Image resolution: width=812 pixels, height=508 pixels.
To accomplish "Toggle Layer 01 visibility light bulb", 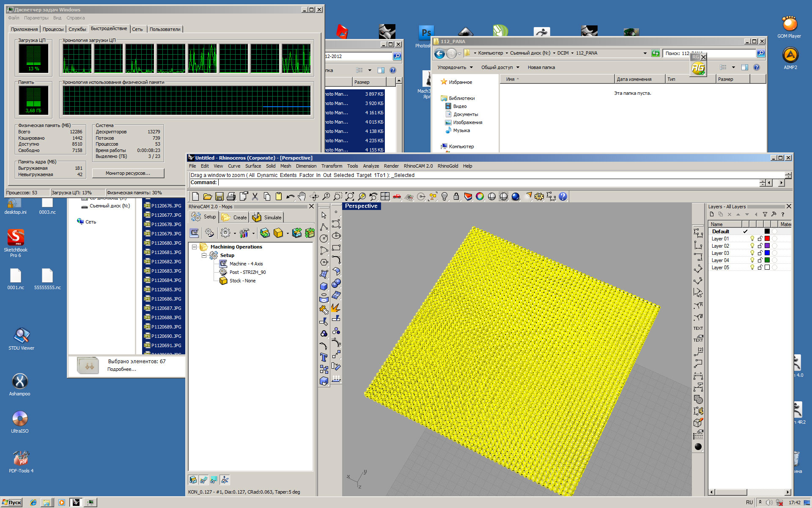I will click(752, 239).
